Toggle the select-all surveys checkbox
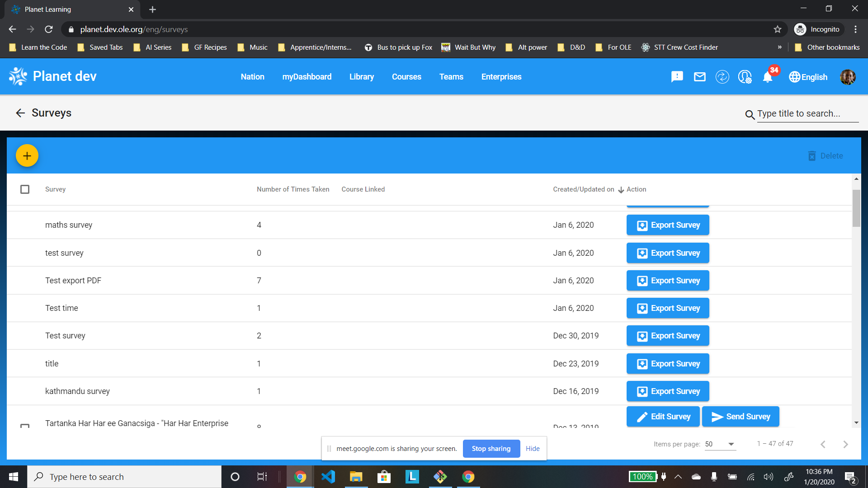 [25, 189]
